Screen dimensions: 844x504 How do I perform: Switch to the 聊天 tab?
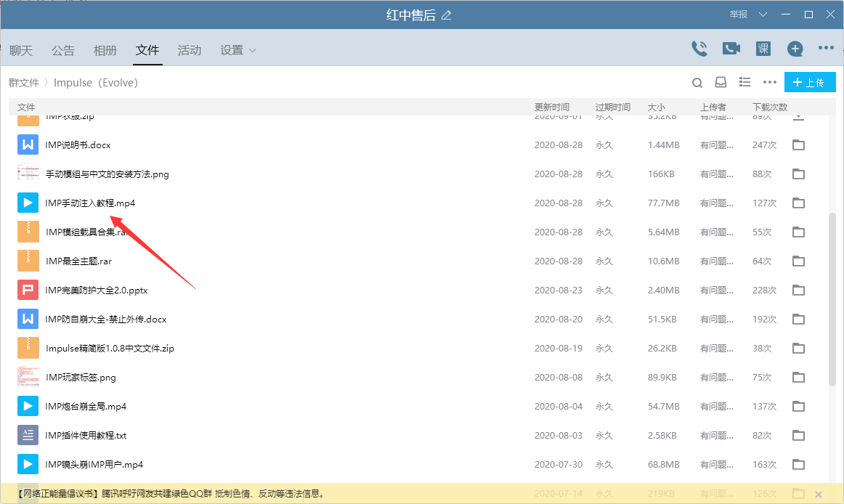21,50
